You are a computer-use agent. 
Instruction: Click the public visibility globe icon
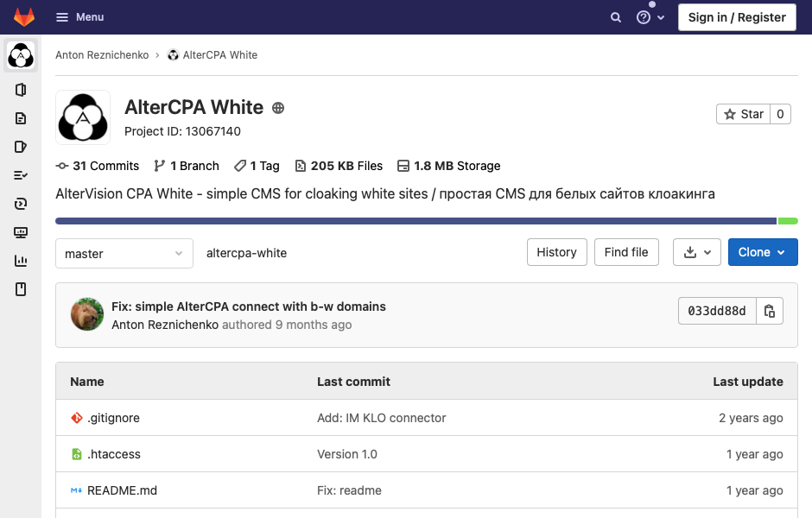coord(278,108)
